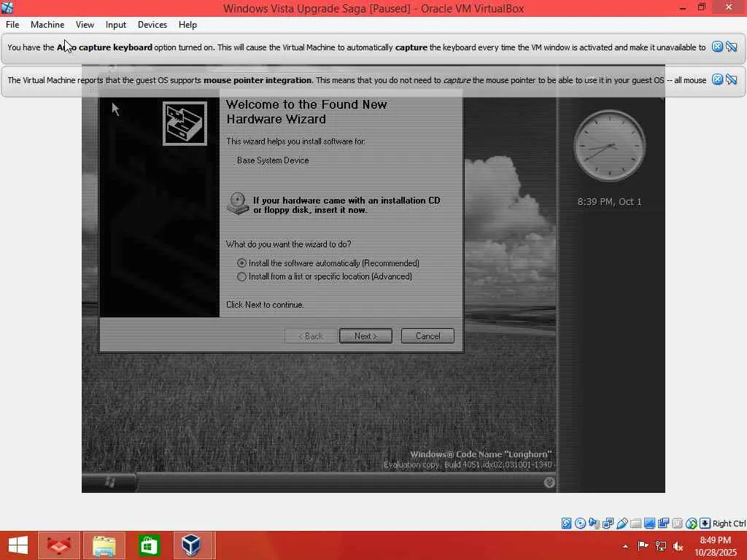The height and width of the screenshot is (560, 747).
Task: Click the greyed Back button
Action: (311, 335)
